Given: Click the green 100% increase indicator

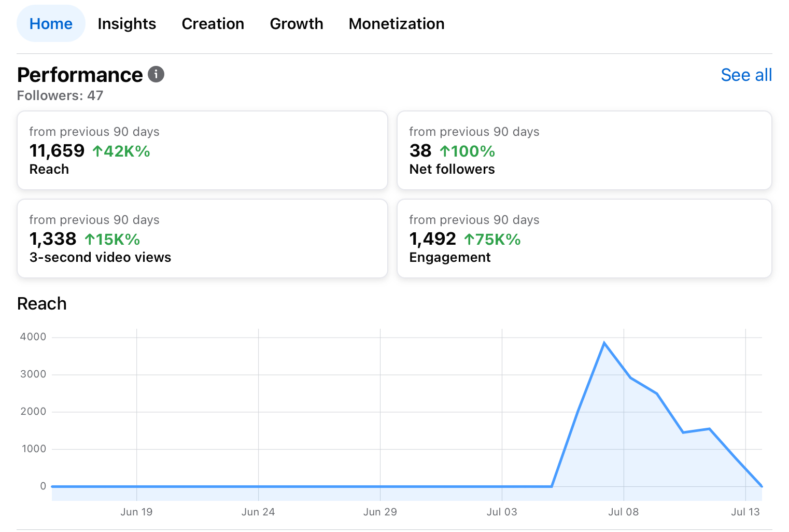Looking at the screenshot, I should pyautogui.click(x=468, y=151).
